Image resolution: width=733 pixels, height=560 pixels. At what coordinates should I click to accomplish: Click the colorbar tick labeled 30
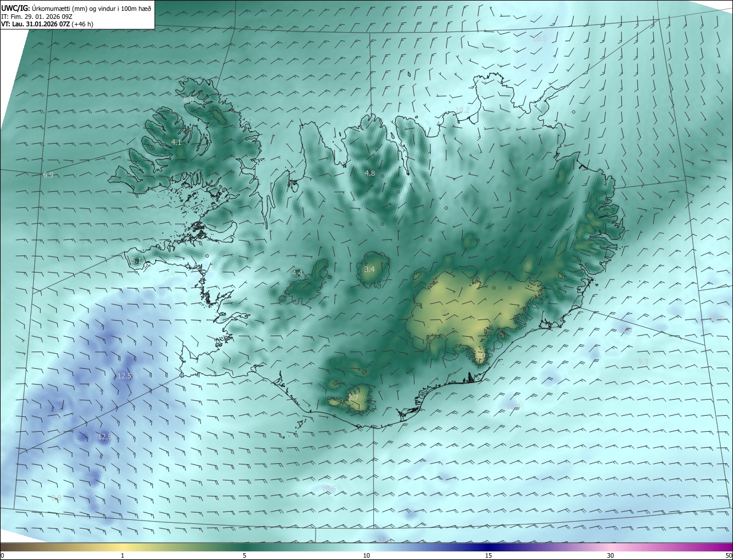(610, 555)
